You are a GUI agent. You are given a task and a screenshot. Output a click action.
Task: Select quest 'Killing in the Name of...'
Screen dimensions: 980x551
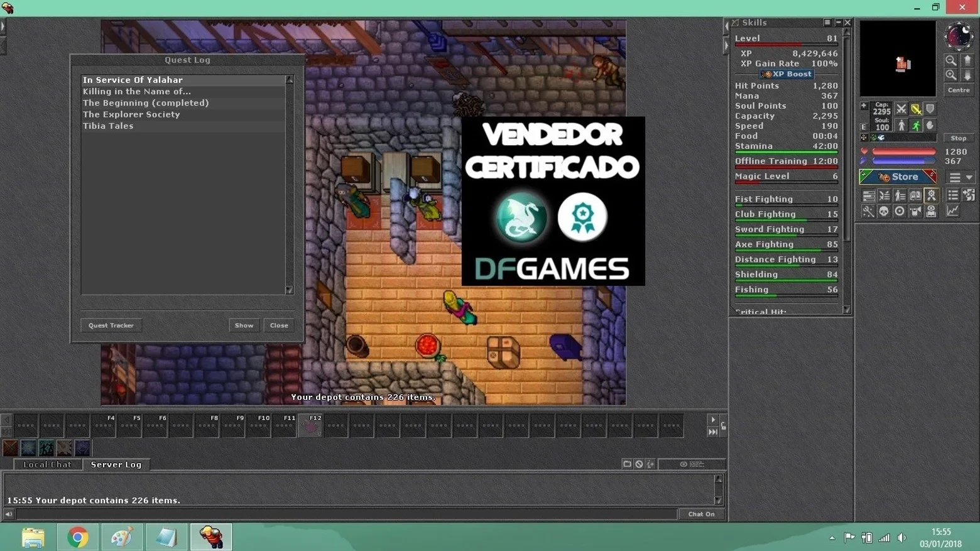tap(183, 92)
